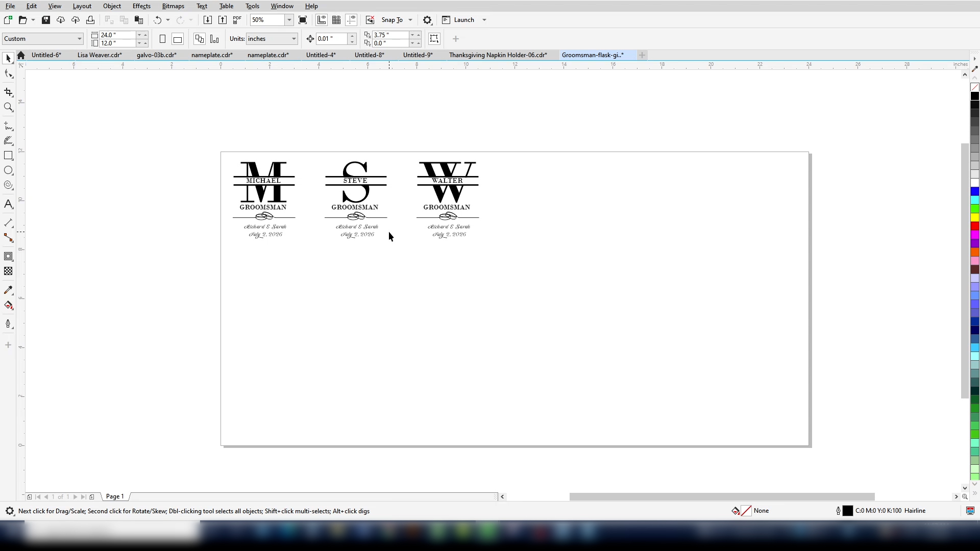Select the Ellipse tool

click(x=8, y=170)
